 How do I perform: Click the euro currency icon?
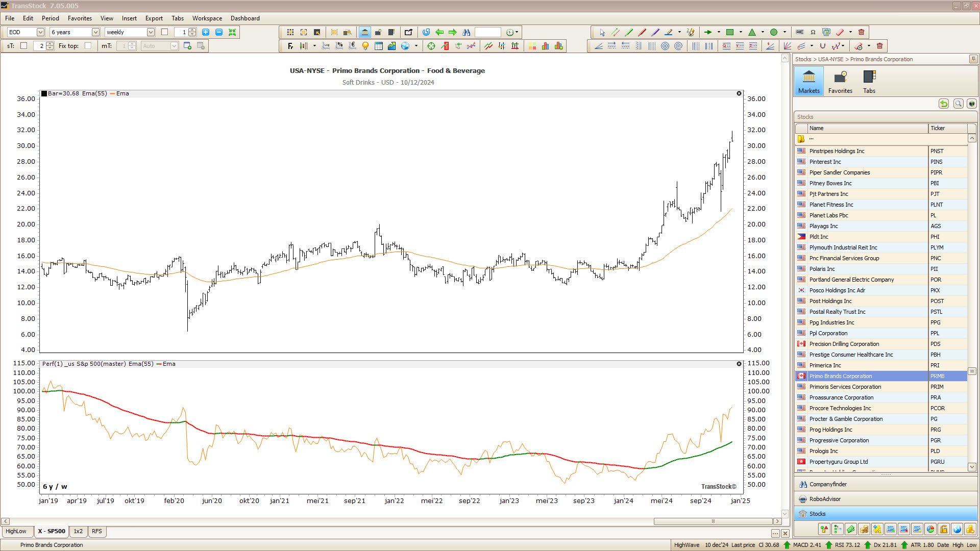(352, 46)
